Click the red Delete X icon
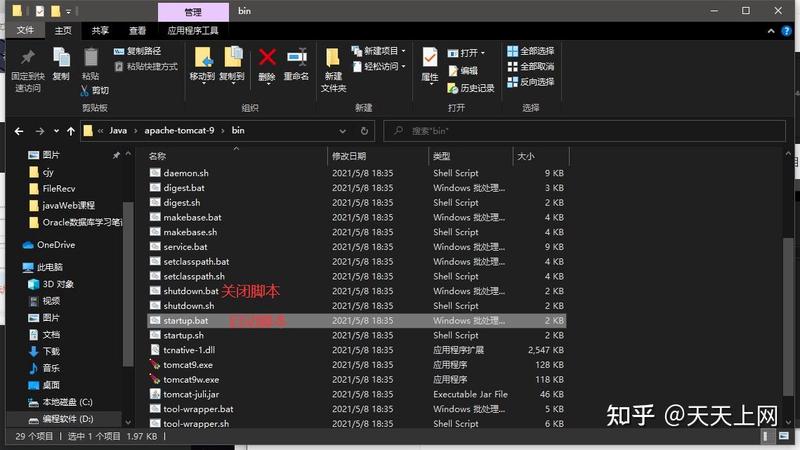The image size is (800, 450). [267, 57]
